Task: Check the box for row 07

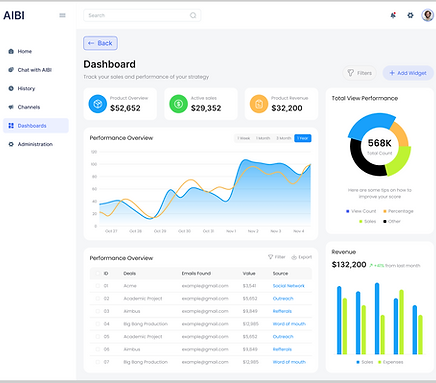Action: 98,362
